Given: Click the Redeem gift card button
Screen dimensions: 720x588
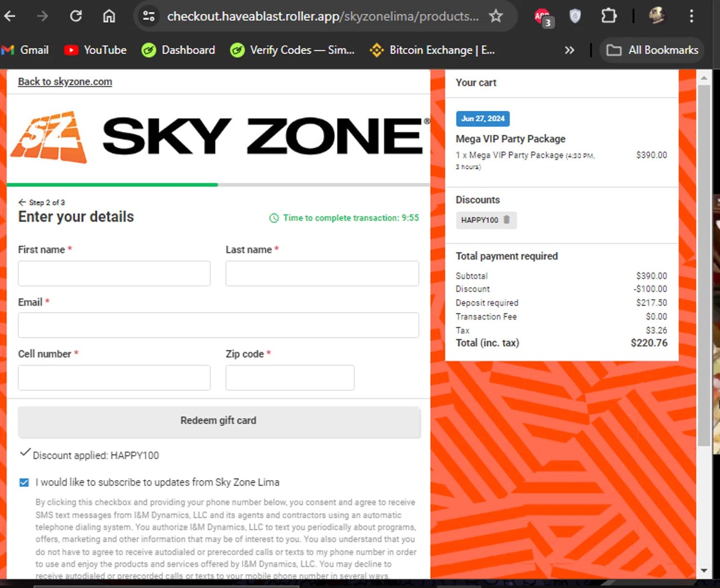Looking at the screenshot, I should pos(219,422).
